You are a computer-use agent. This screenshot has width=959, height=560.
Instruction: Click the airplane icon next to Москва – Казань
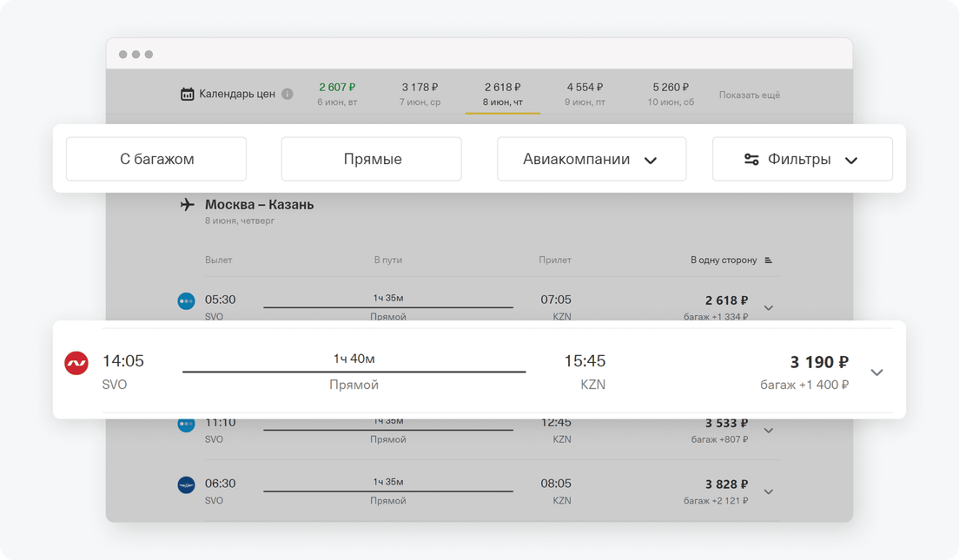(x=187, y=204)
